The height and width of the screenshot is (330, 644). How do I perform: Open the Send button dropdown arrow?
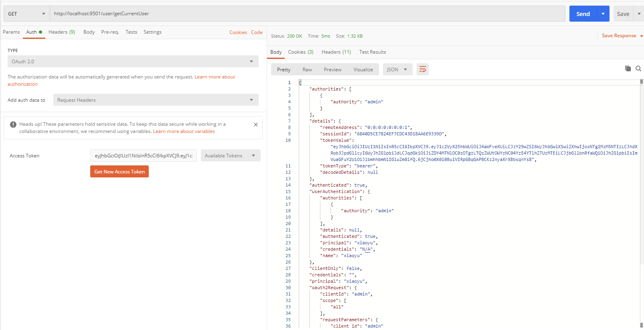pyautogui.click(x=603, y=14)
